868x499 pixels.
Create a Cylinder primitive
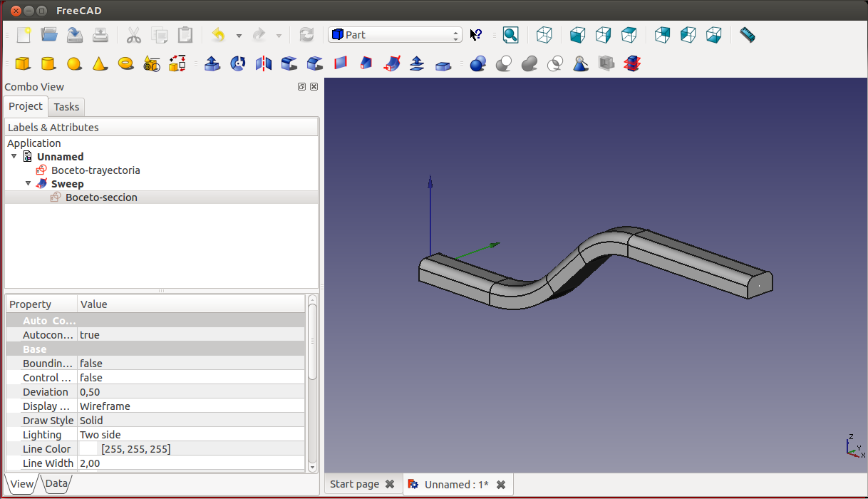pyautogui.click(x=48, y=64)
